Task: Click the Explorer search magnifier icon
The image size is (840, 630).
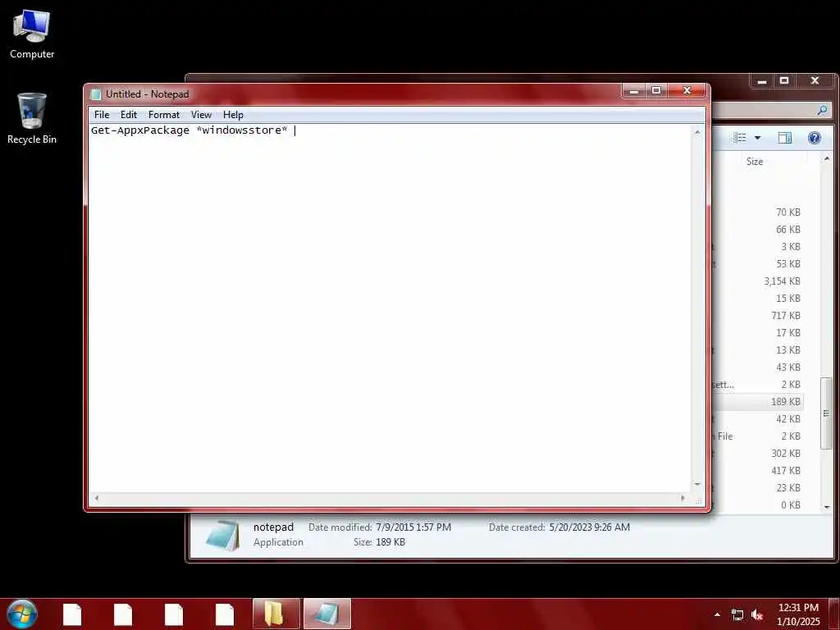Action: [x=822, y=111]
